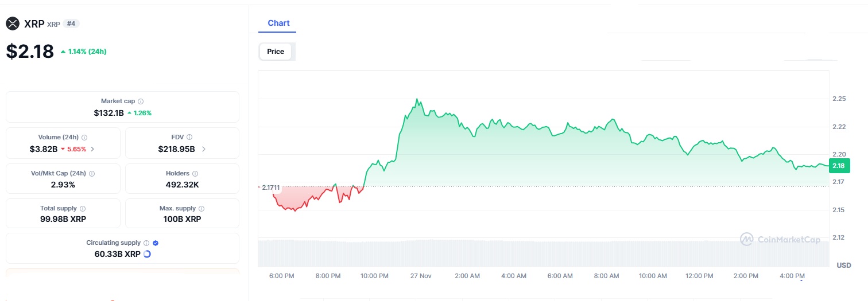Open the Holders info icon

pyautogui.click(x=195, y=174)
